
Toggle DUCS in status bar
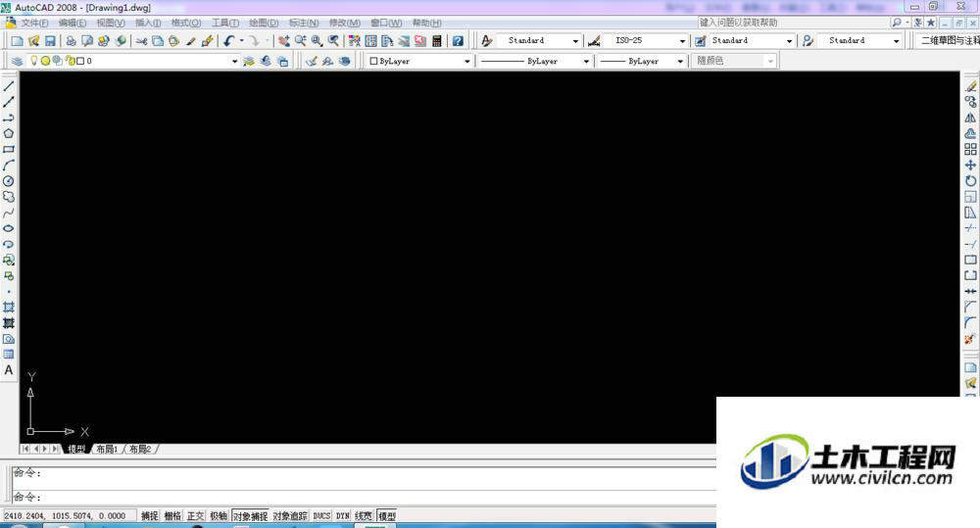(x=321, y=516)
